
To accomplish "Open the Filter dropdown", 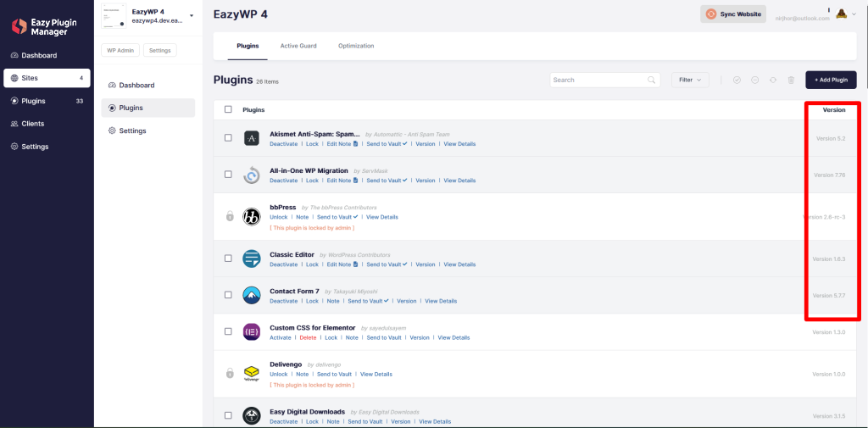I will [x=690, y=80].
